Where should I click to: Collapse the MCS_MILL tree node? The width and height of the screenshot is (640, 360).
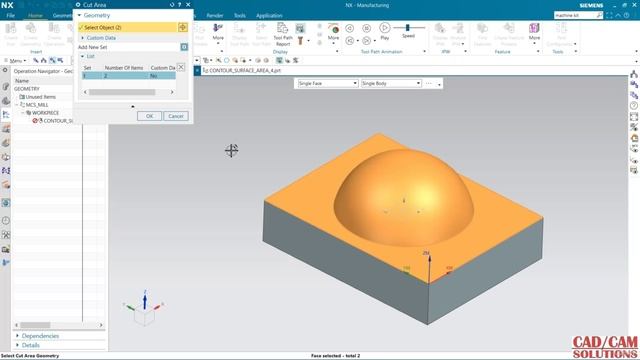pyautogui.click(x=17, y=105)
